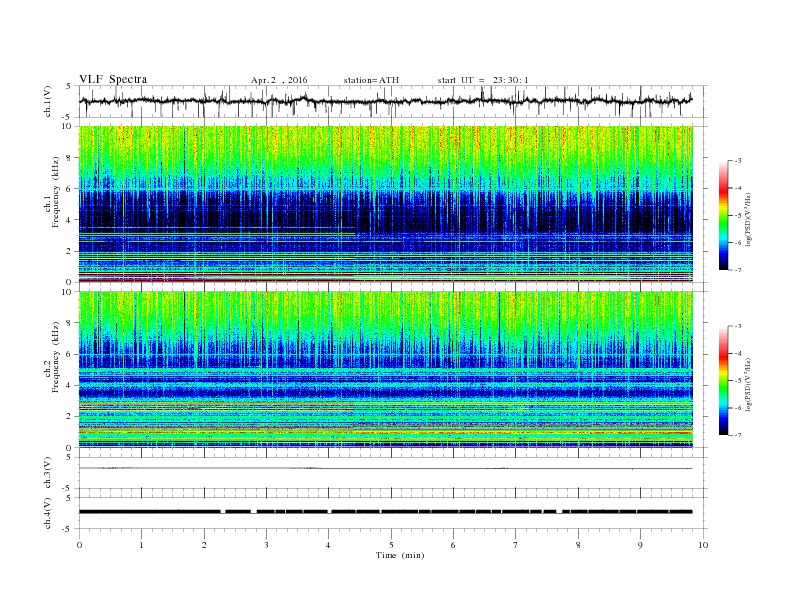The image size is (792, 612).
Task: Click the '-3' label on upper colorbar
Action: coord(737,161)
